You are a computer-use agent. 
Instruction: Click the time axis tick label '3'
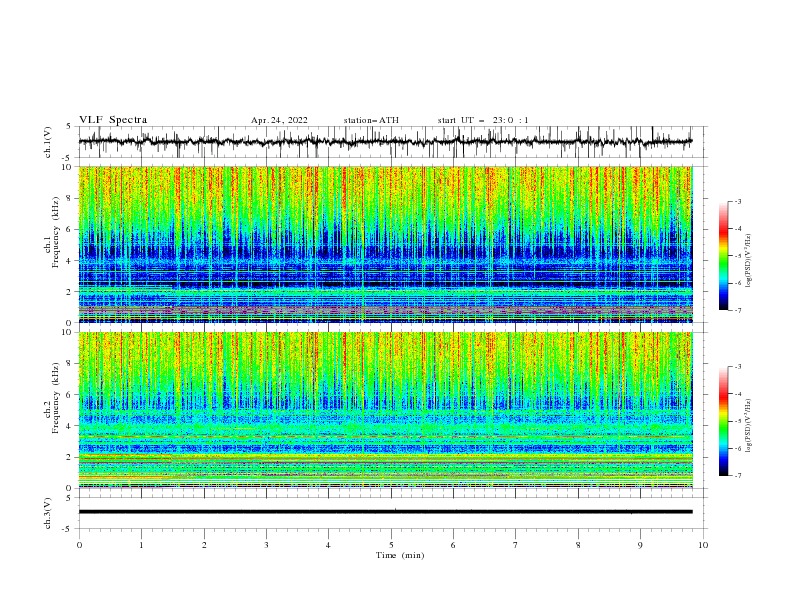click(x=266, y=545)
